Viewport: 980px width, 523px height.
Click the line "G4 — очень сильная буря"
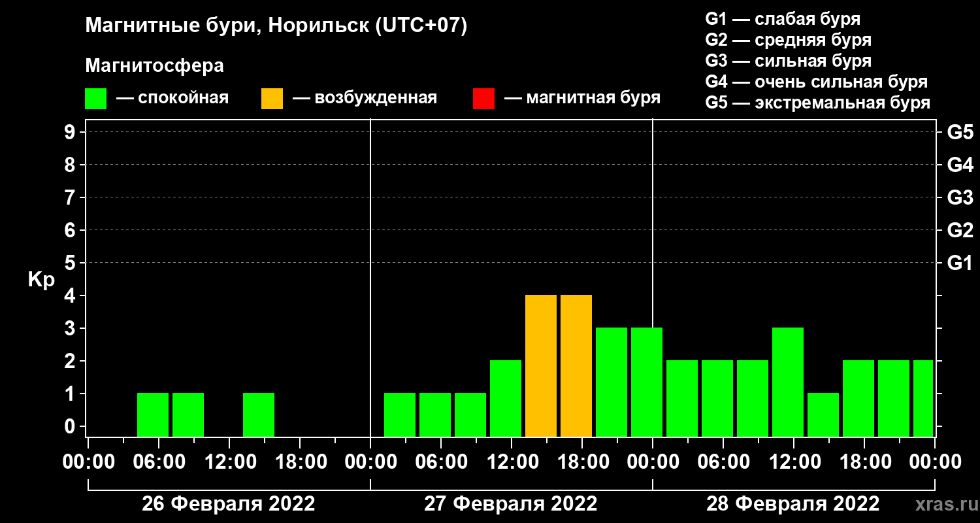[817, 82]
